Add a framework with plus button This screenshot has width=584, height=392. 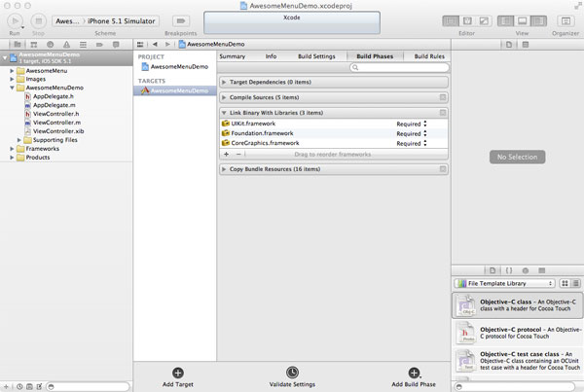[226, 154]
